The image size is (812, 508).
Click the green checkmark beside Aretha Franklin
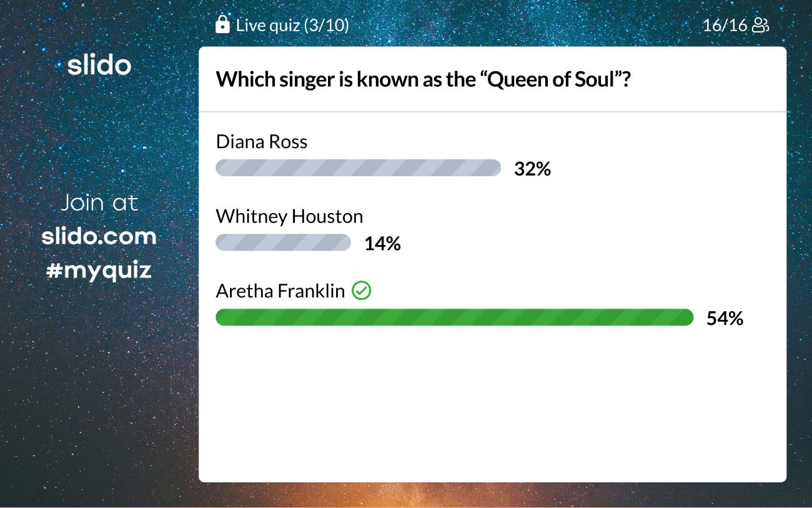pyautogui.click(x=361, y=291)
